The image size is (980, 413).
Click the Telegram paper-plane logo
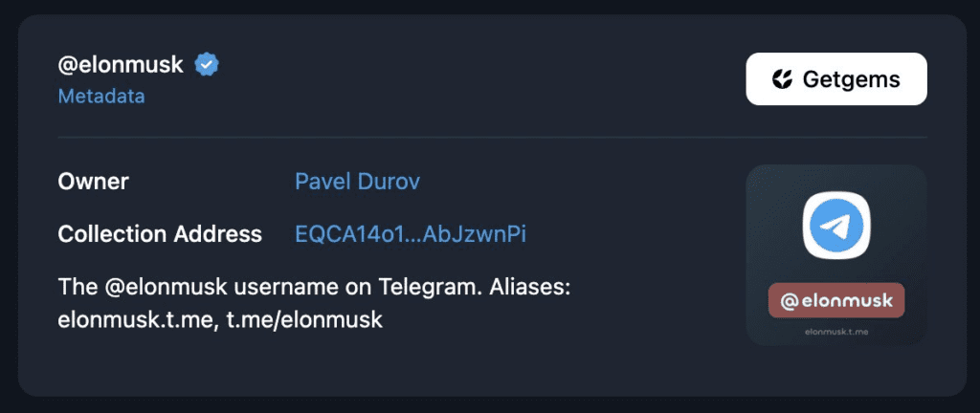coord(836,225)
